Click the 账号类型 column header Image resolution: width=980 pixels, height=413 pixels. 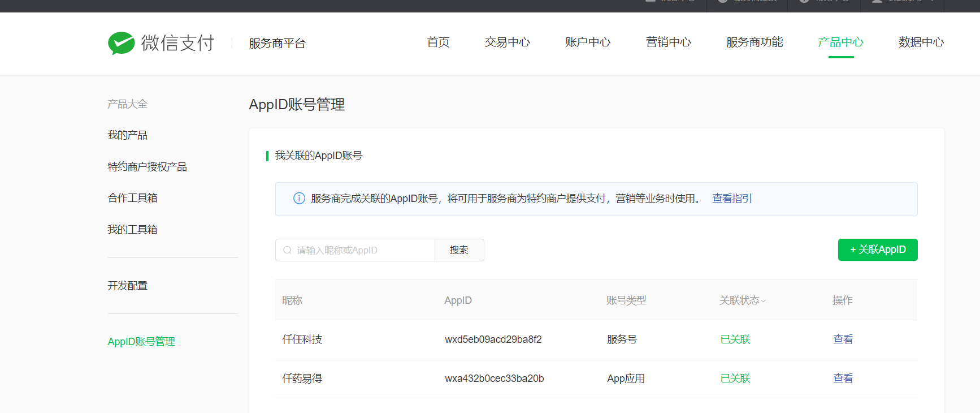pos(626,300)
